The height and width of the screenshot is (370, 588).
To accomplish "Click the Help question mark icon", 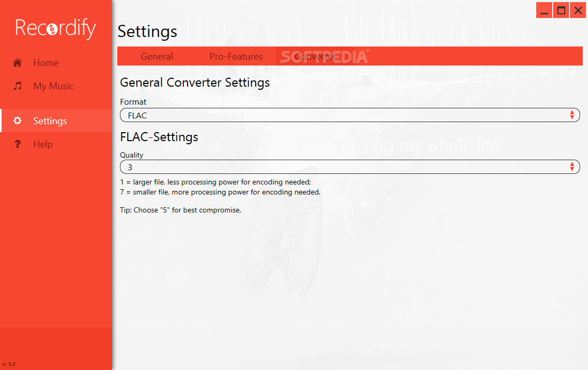I will click(17, 144).
